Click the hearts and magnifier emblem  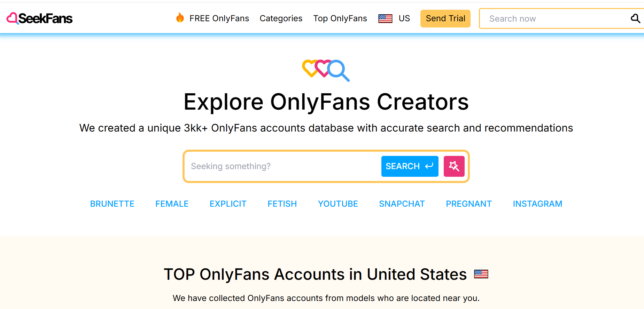[326, 70]
